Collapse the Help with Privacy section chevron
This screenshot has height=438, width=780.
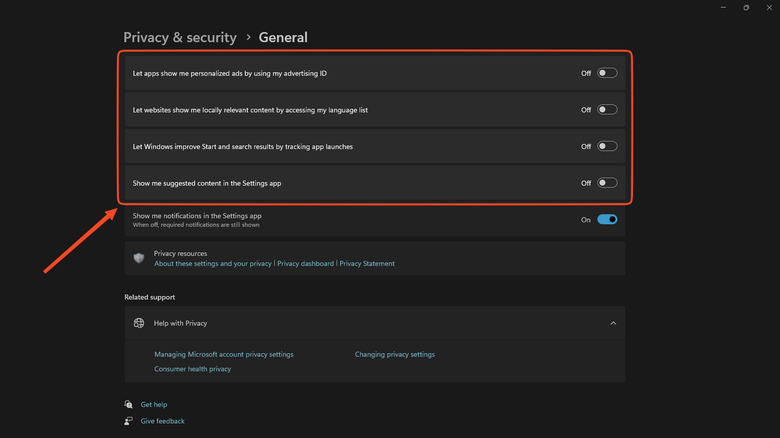613,323
